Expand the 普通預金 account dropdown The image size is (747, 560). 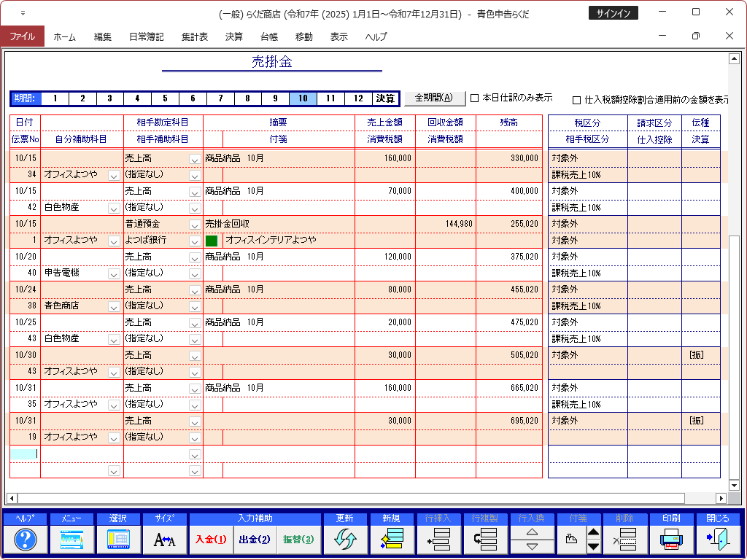195,225
